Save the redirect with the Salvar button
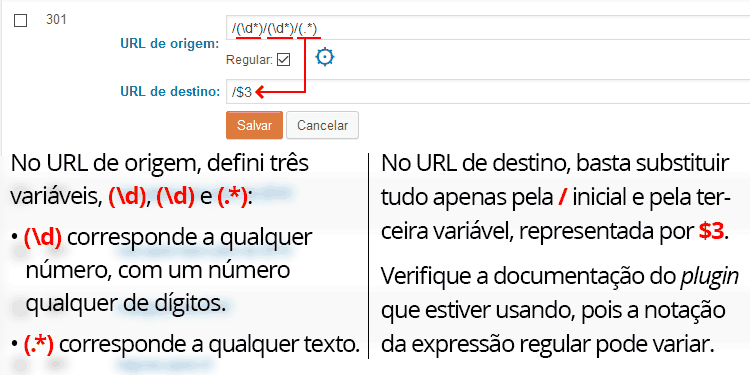Screen dimensions: 750x375 pyautogui.click(x=254, y=125)
